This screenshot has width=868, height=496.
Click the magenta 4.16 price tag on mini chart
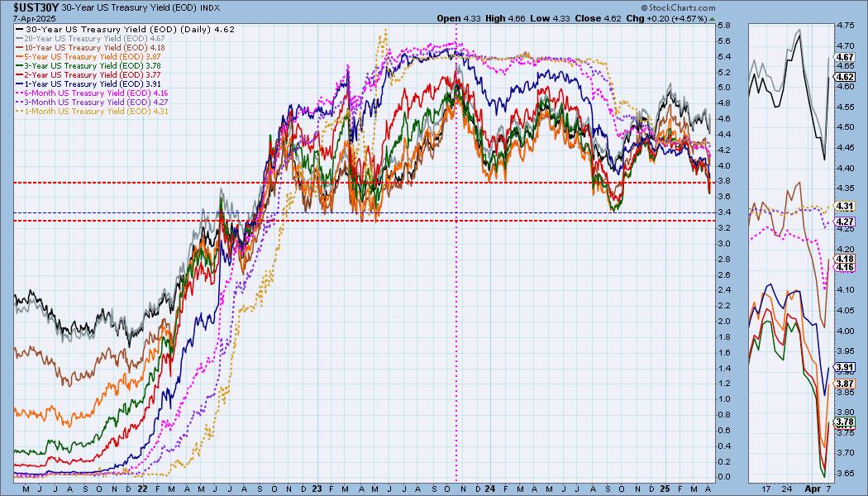tap(846, 267)
